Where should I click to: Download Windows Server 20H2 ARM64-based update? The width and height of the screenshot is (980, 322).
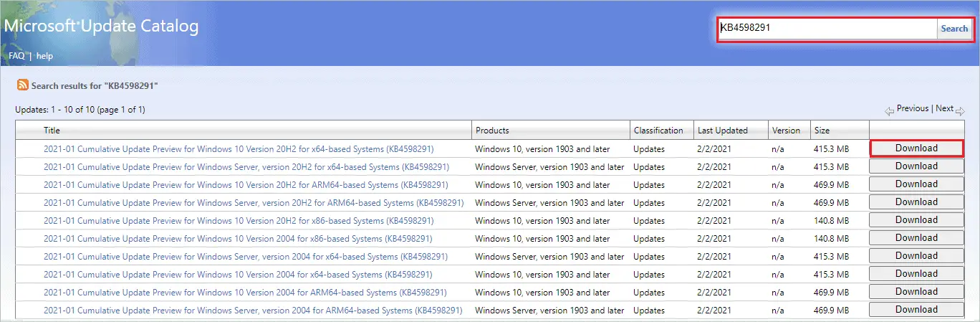[x=916, y=202]
